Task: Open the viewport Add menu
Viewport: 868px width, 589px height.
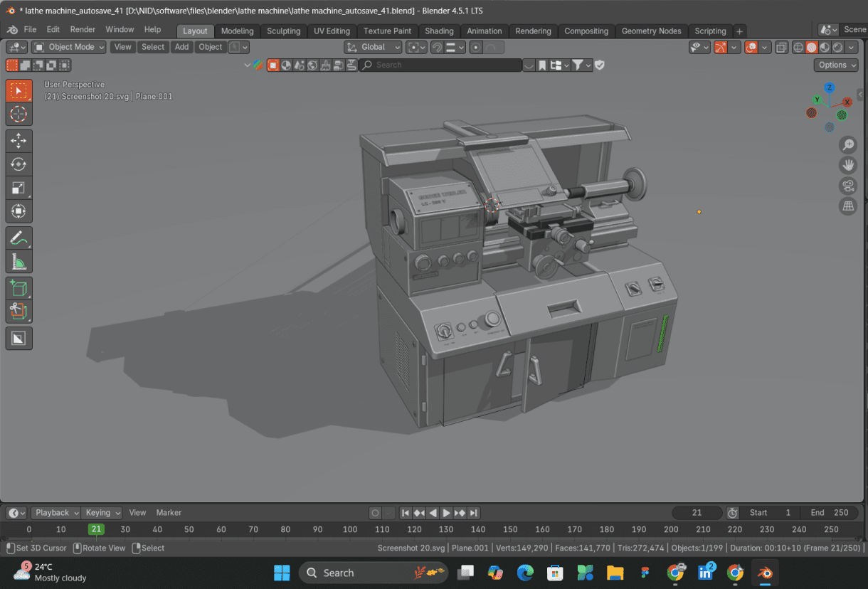Action: (182, 47)
